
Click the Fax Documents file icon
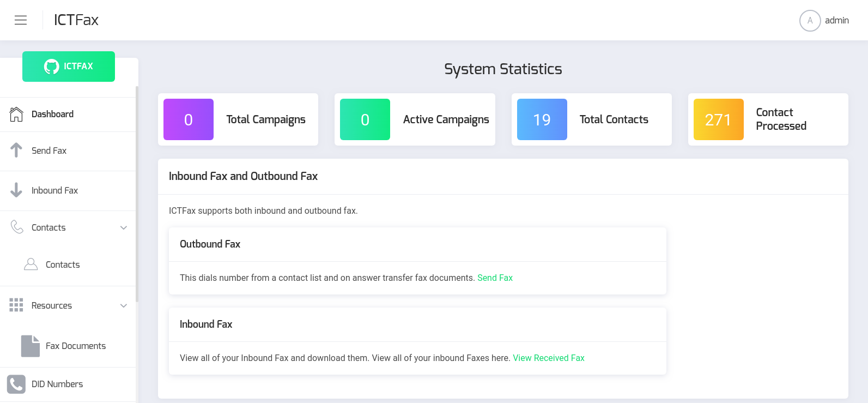click(x=31, y=346)
